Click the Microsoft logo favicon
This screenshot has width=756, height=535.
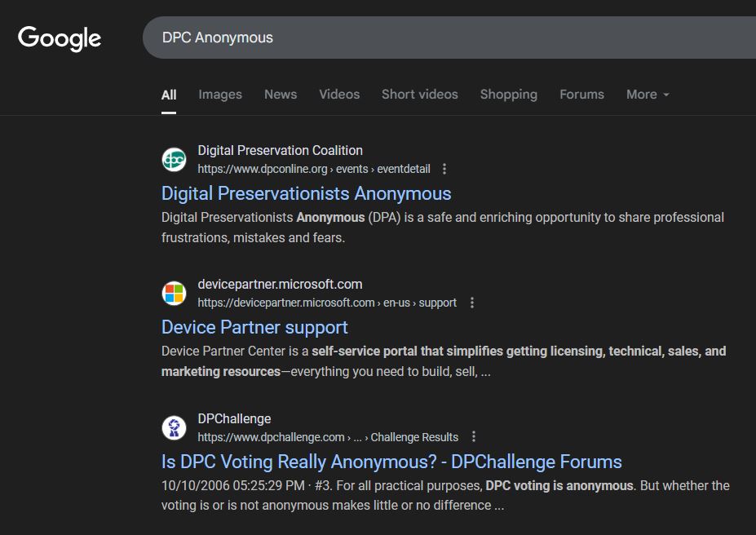tap(174, 294)
